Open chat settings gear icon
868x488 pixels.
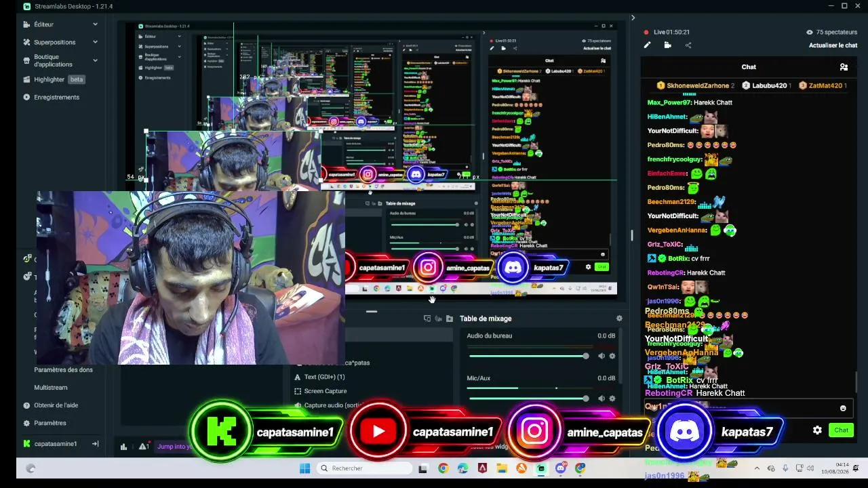pyautogui.click(x=817, y=430)
